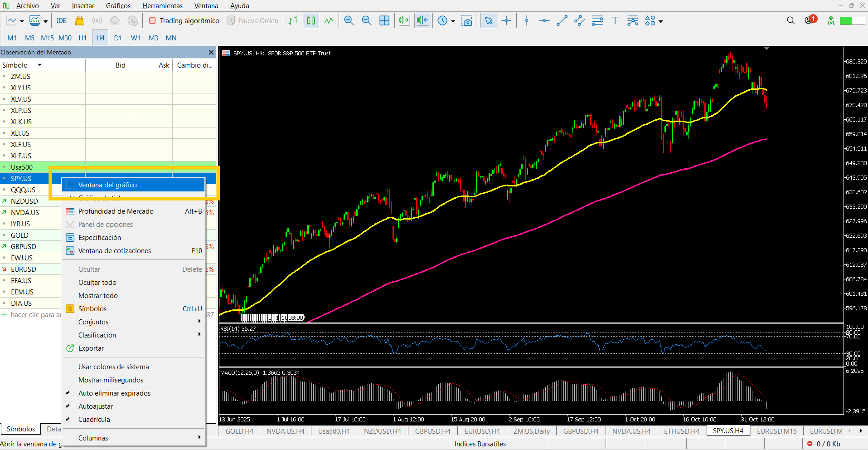Click the zoom in magnifier icon
The height and width of the screenshot is (450, 868).
click(x=349, y=21)
